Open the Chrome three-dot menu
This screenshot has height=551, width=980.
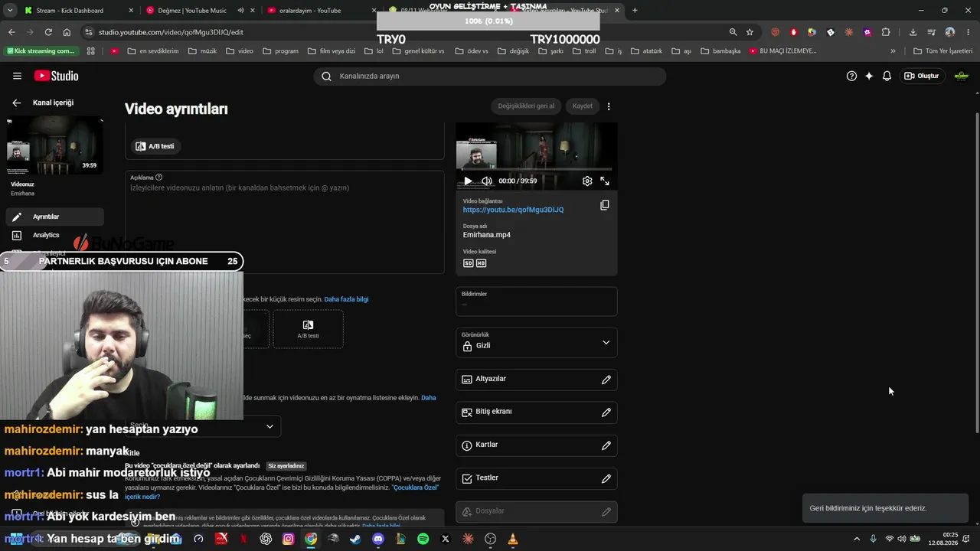(x=967, y=32)
